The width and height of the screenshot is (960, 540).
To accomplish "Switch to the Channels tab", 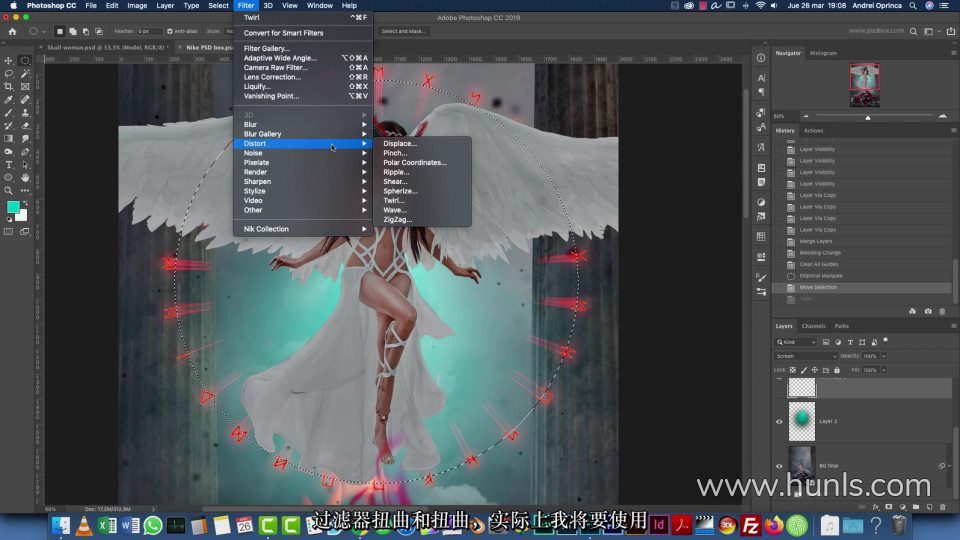I will (814, 326).
